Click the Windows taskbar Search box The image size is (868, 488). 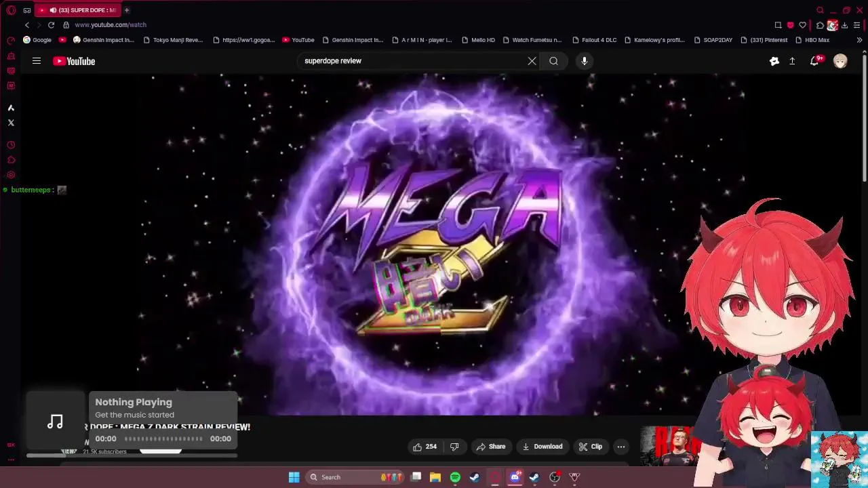(x=353, y=477)
